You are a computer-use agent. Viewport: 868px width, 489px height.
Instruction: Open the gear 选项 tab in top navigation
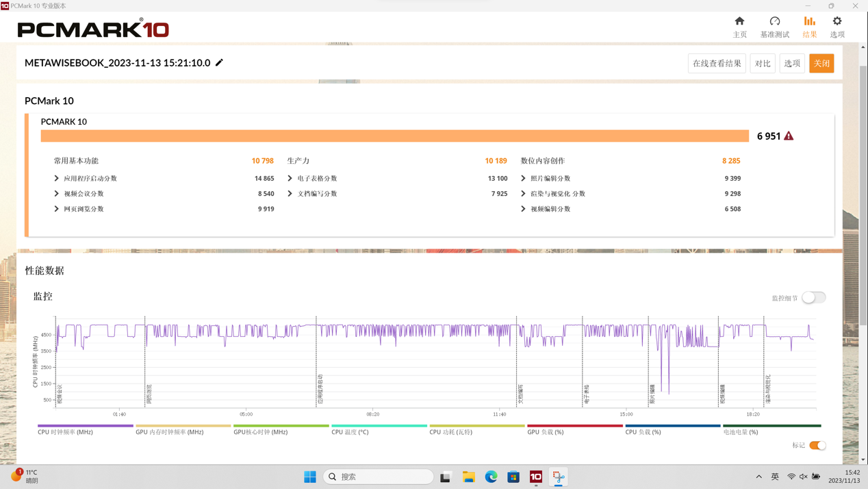tap(837, 27)
